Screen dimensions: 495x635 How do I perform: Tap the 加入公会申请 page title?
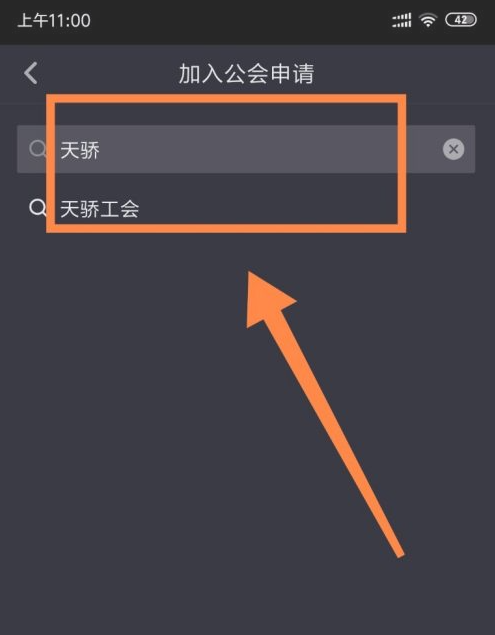pos(246,74)
